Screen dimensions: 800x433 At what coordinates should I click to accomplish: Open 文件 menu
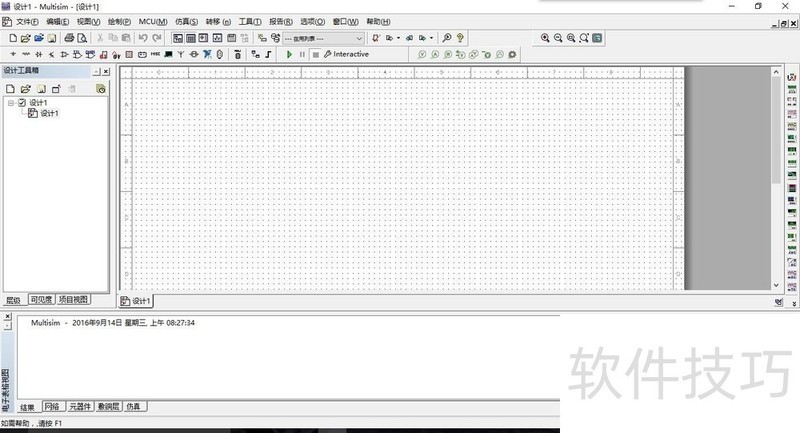[27, 22]
